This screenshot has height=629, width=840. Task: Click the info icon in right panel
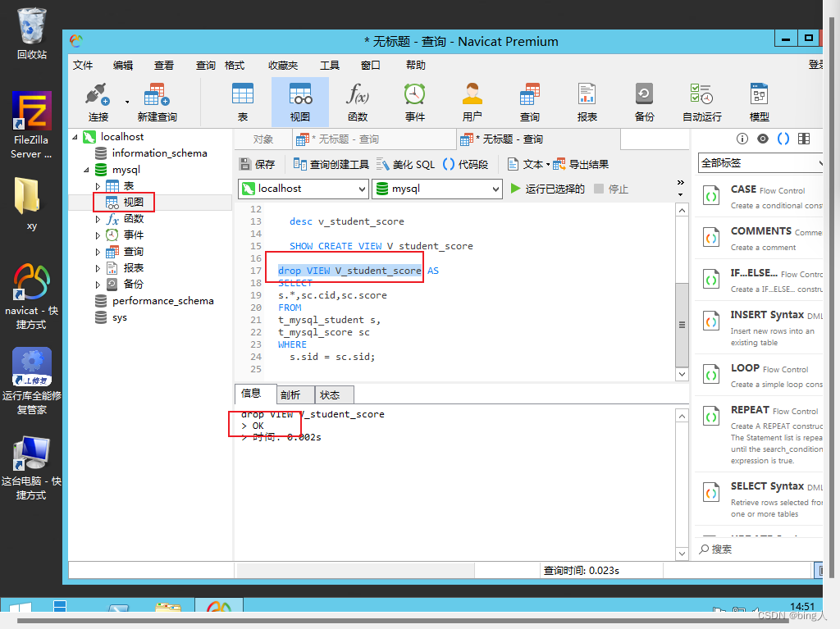742,139
